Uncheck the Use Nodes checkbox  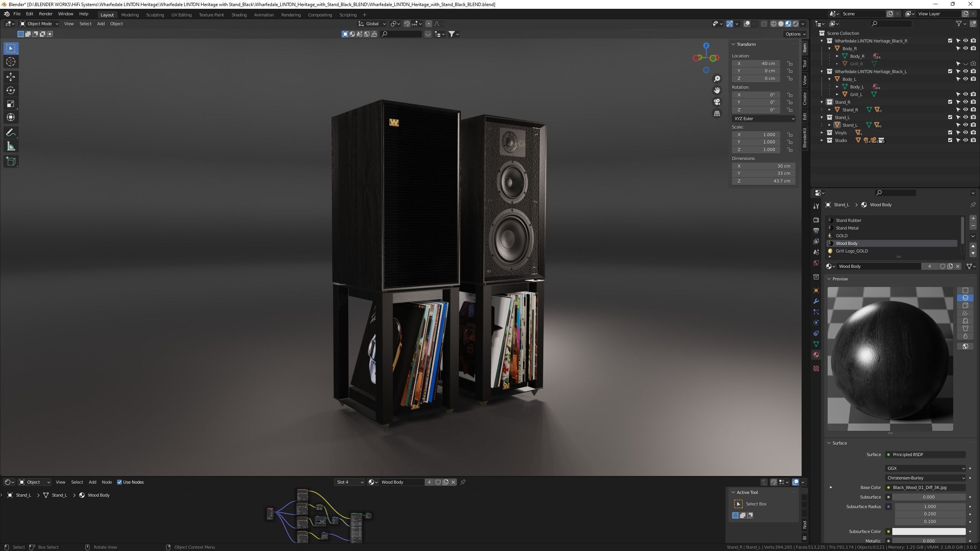pyautogui.click(x=119, y=482)
